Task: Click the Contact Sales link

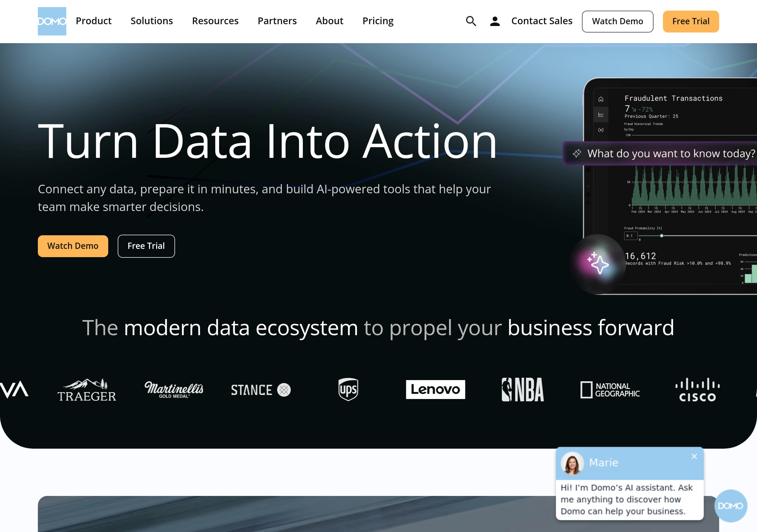Action: point(541,21)
